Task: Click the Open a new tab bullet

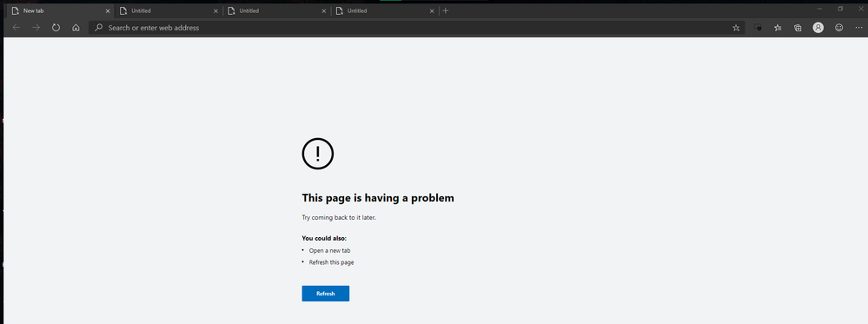Action: tap(329, 250)
